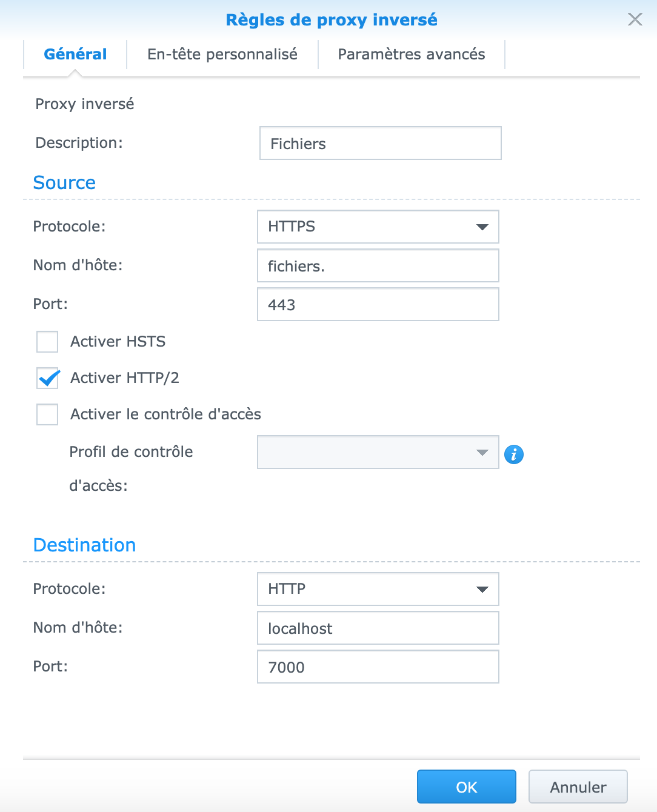Click the destination hostname field with localhost
Image resolution: width=657 pixels, height=812 pixels.
coord(378,628)
